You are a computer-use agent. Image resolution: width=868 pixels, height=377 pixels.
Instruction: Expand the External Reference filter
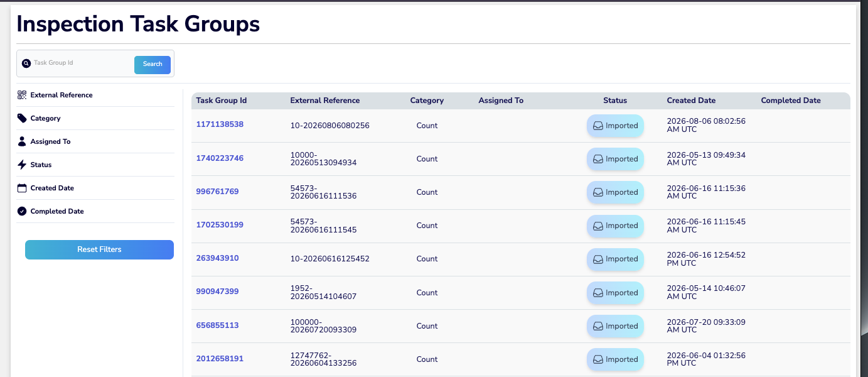95,95
